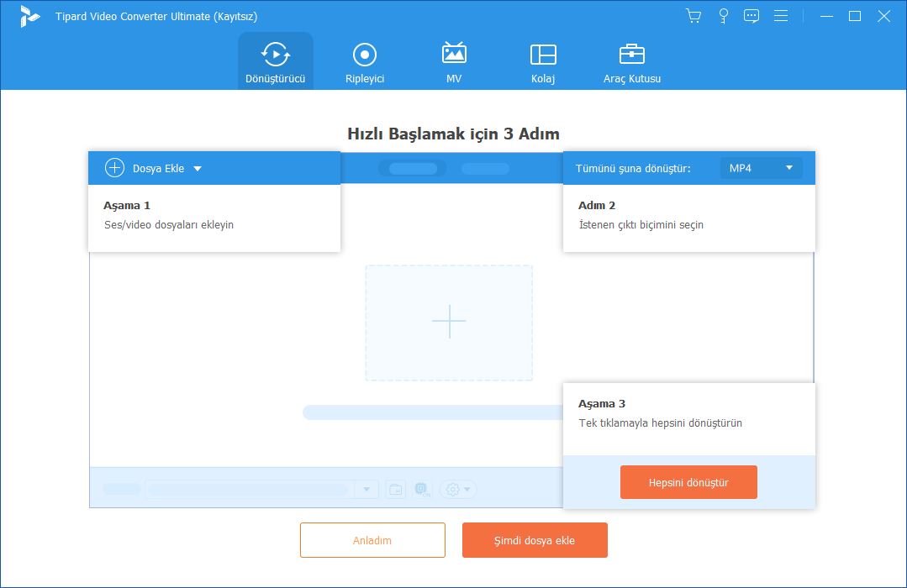
Task: Open the shopping cart purchase icon
Action: 693,16
